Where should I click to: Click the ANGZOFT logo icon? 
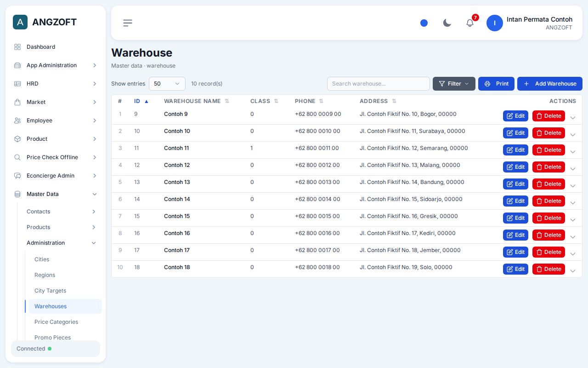(x=20, y=22)
